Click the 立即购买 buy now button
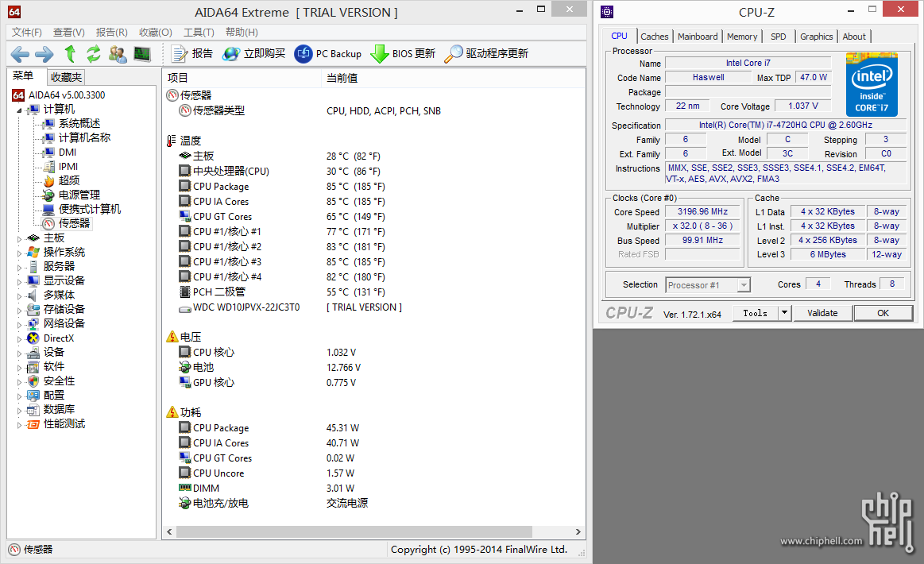Screen dimensions: 924x564 coord(254,54)
